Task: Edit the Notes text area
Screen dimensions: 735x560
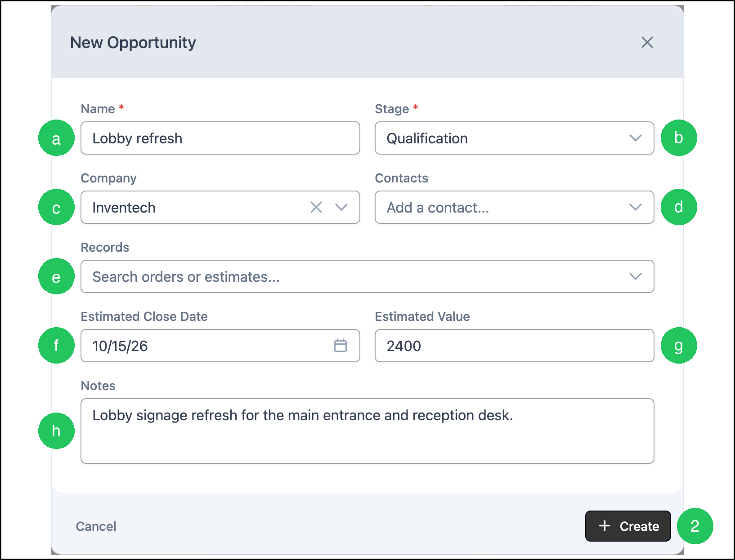Action: pyautogui.click(x=367, y=431)
